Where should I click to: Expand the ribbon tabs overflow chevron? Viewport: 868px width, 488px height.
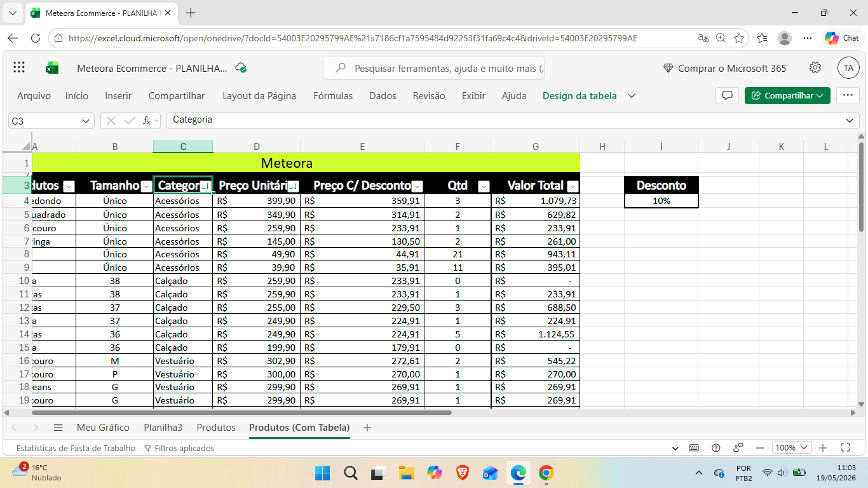pyautogui.click(x=632, y=96)
